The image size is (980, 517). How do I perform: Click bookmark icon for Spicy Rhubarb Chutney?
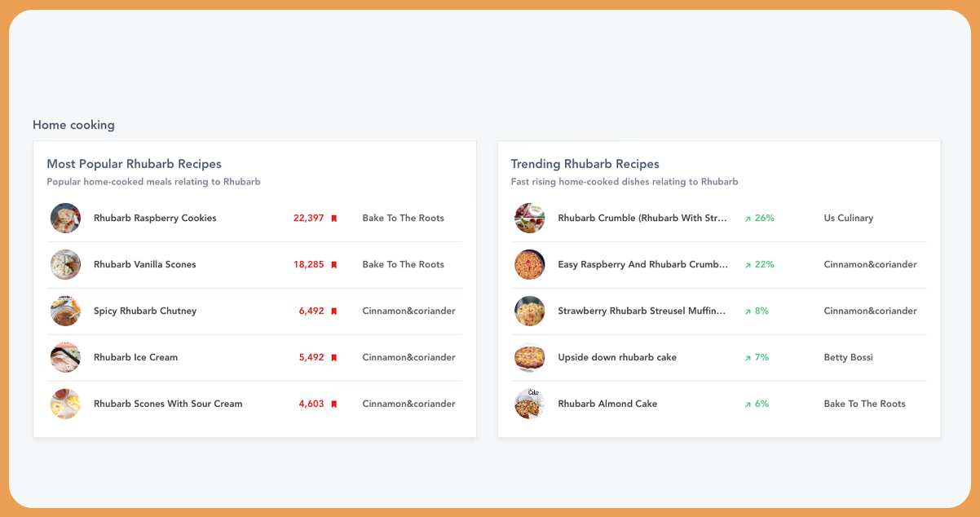click(333, 312)
